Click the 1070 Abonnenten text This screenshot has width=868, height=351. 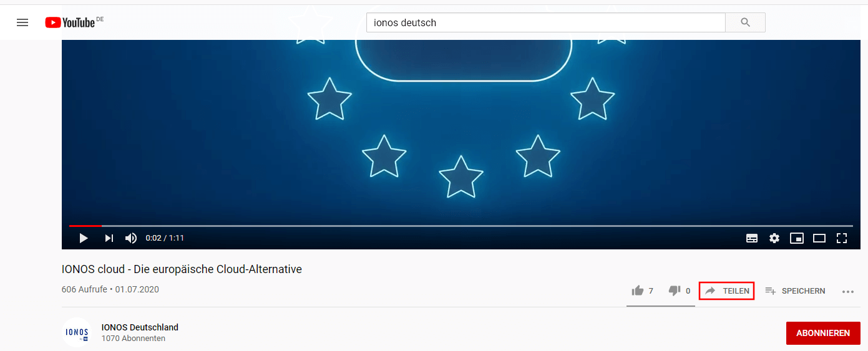134,339
